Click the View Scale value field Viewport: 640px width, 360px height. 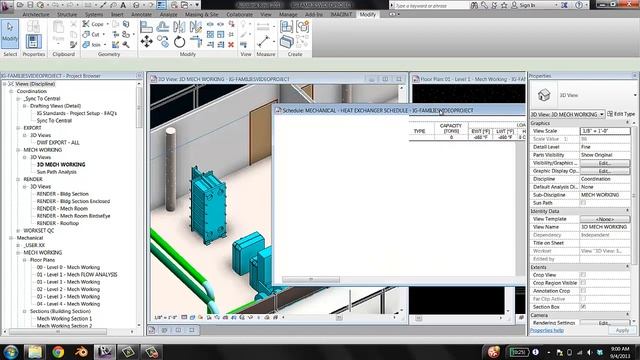(605, 131)
